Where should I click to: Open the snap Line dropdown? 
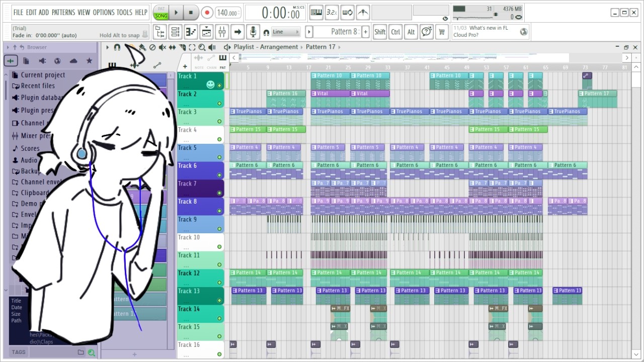pos(286,32)
